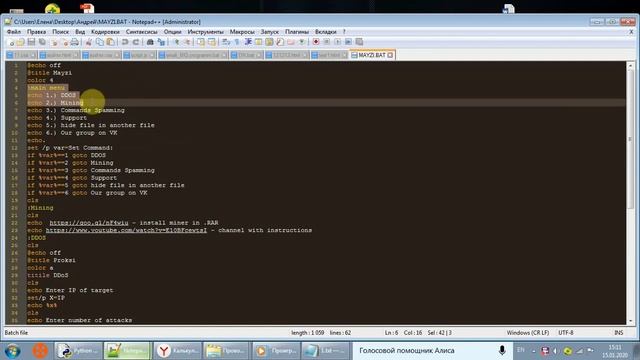Open the Правка menu

click(36, 31)
